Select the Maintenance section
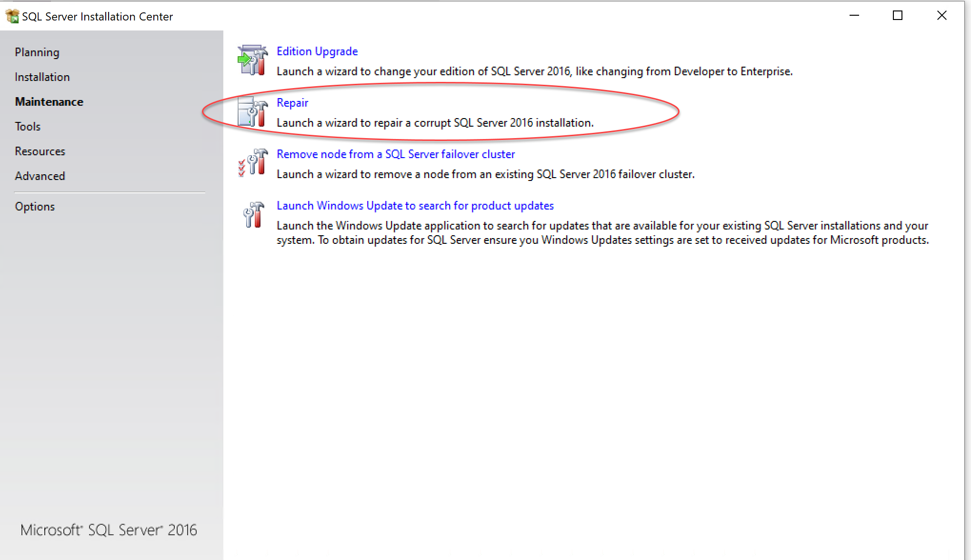 pos(49,101)
